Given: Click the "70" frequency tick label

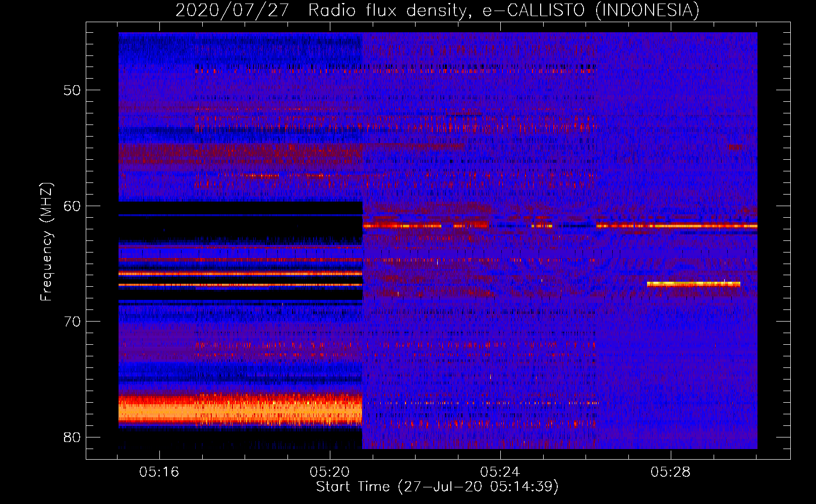Looking at the screenshot, I should pos(72,322).
